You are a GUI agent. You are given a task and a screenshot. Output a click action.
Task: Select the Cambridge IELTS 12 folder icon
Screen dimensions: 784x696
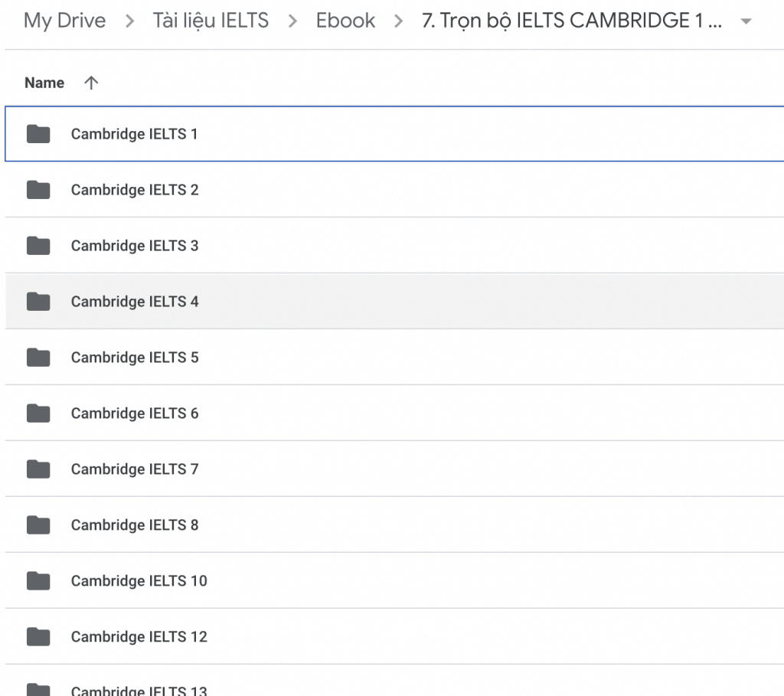38,636
